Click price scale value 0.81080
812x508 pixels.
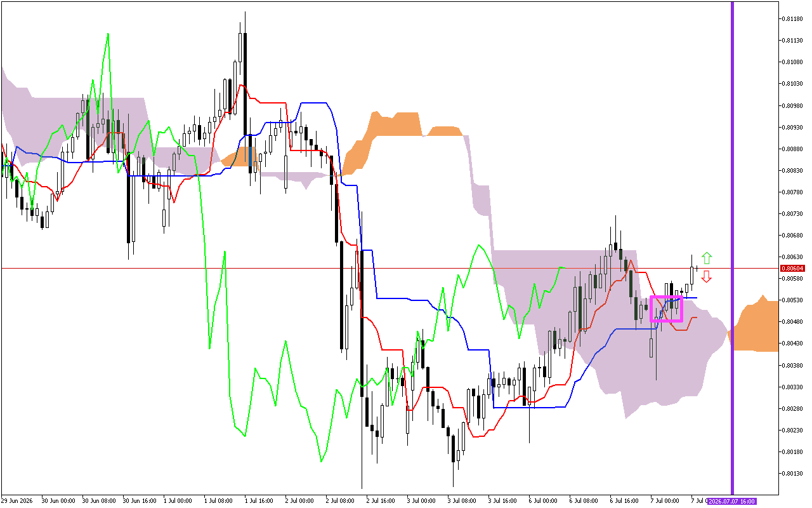pyautogui.click(x=793, y=62)
